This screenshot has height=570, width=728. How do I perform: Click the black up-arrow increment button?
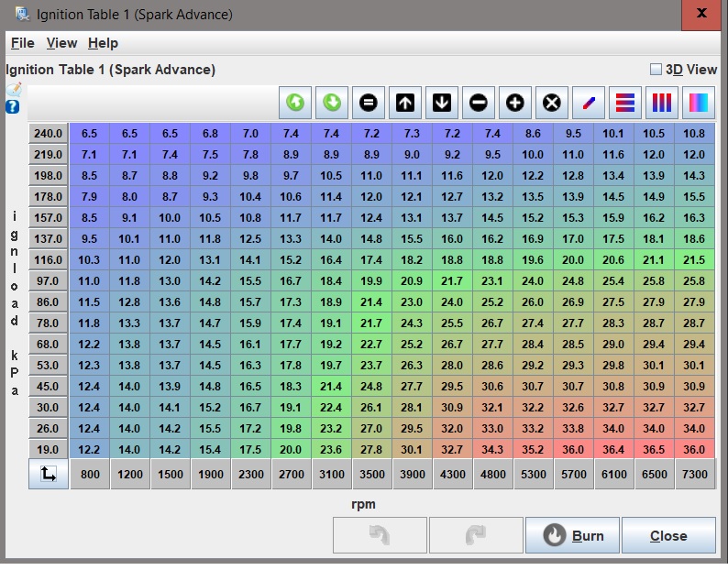click(x=405, y=103)
